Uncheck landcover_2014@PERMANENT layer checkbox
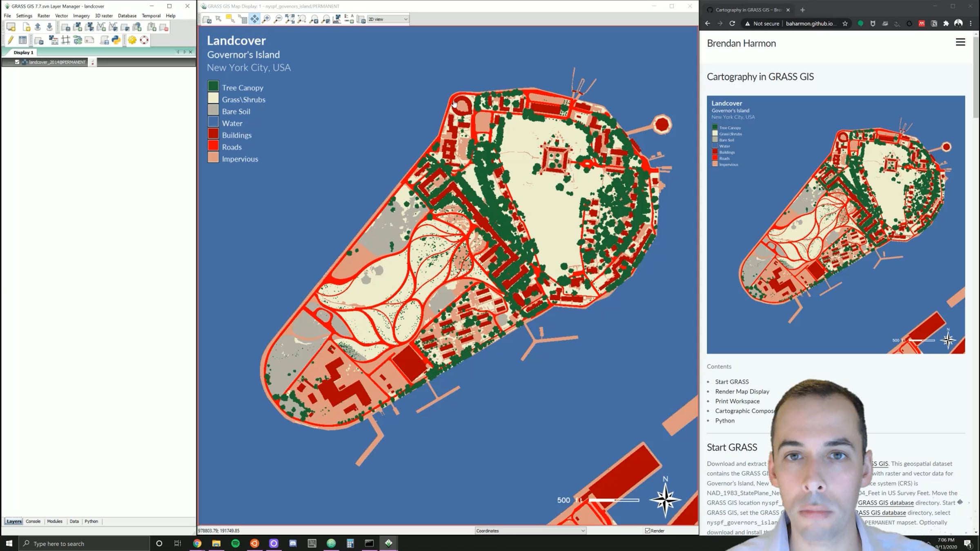 [17, 62]
